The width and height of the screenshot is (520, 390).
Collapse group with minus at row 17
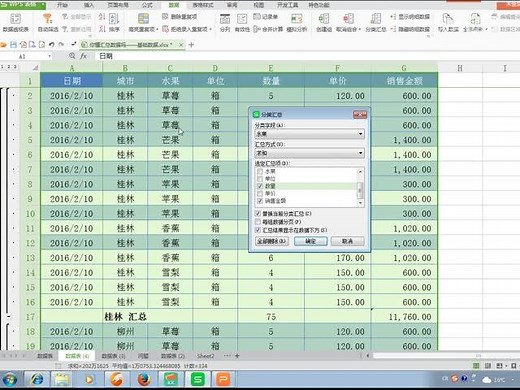[9, 316]
